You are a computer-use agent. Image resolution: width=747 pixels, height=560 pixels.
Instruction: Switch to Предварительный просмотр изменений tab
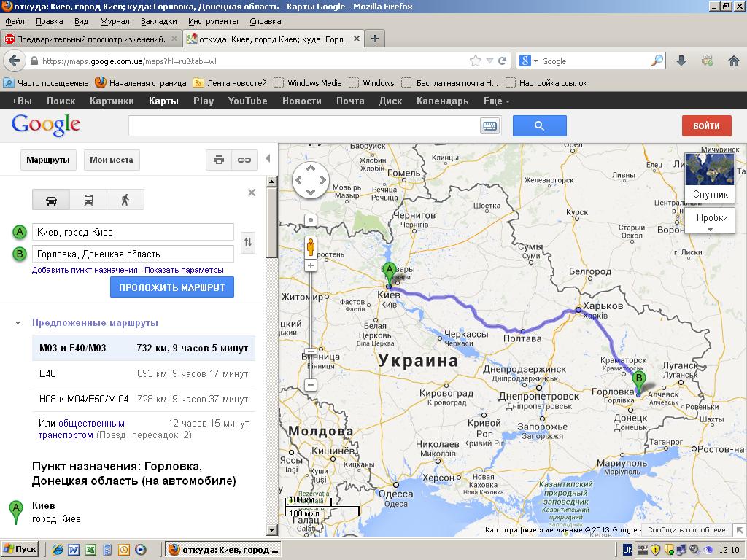coord(90,39)
